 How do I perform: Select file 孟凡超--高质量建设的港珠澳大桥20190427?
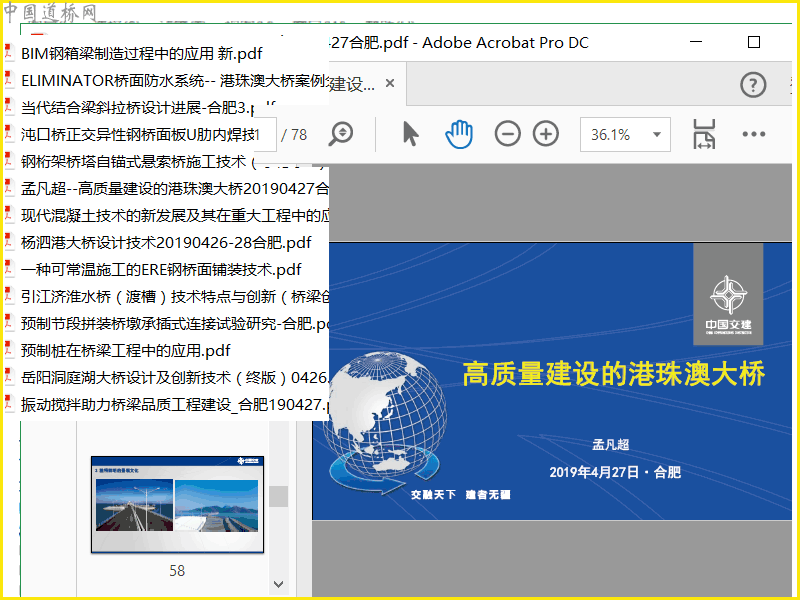click(175, 188)
